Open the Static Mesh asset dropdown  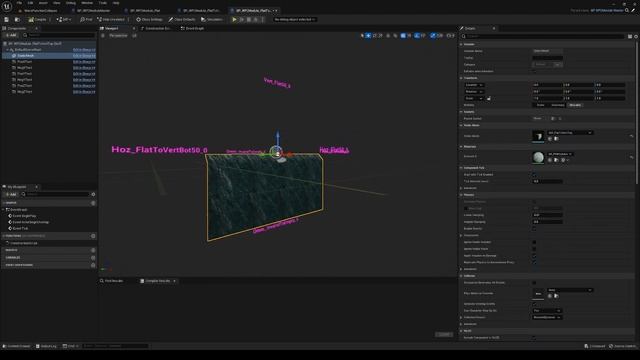coord(569,133)
